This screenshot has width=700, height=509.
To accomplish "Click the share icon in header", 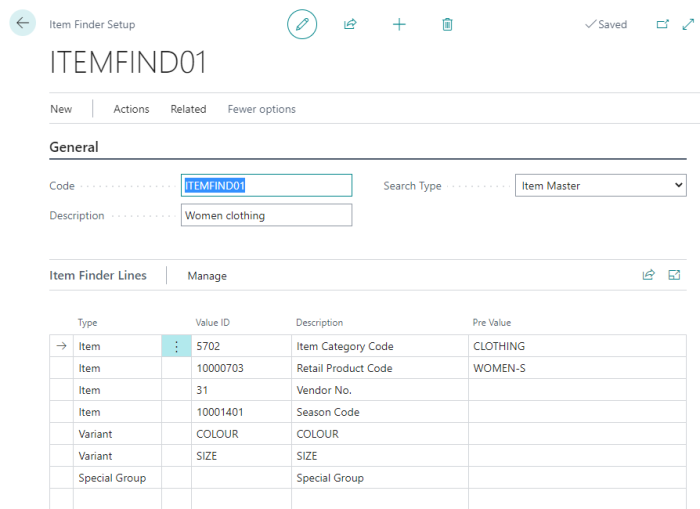I will (350, 24).
